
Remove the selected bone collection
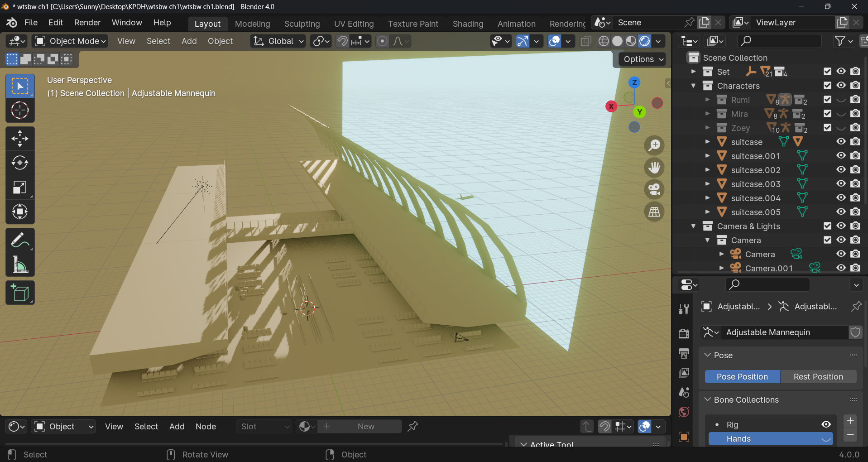850,435
